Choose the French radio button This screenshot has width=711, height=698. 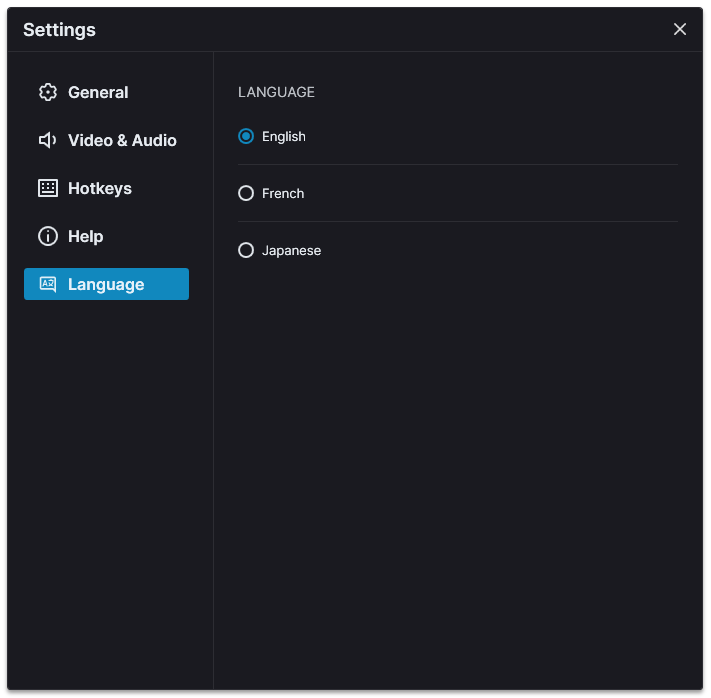point(246,194)
